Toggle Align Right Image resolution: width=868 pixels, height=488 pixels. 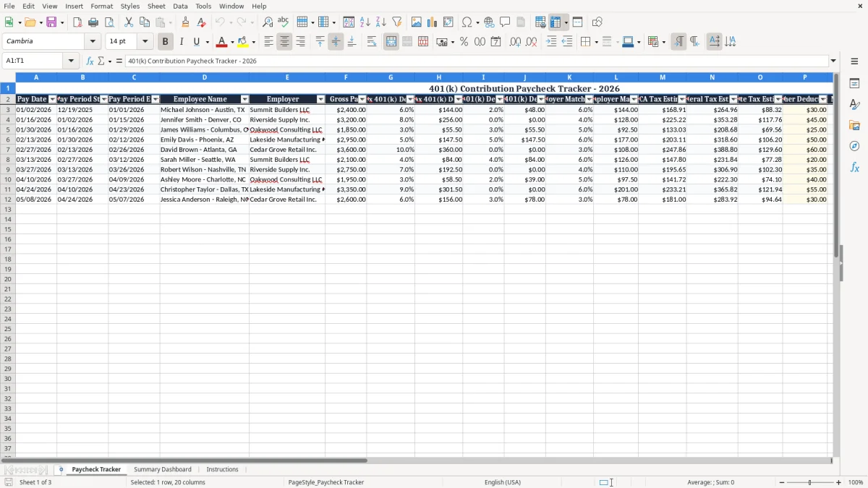(x=300, y=42)
